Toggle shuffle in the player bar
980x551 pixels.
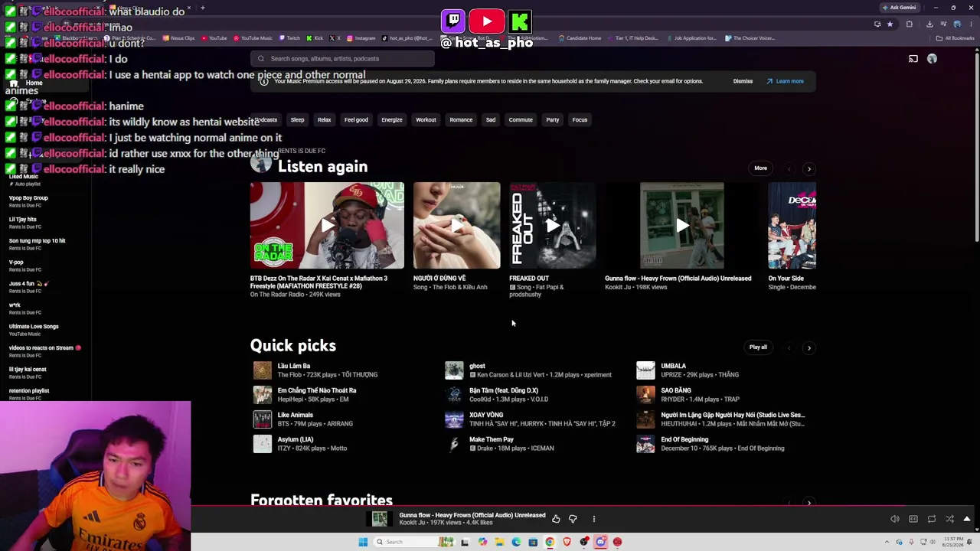click(950, 519)
